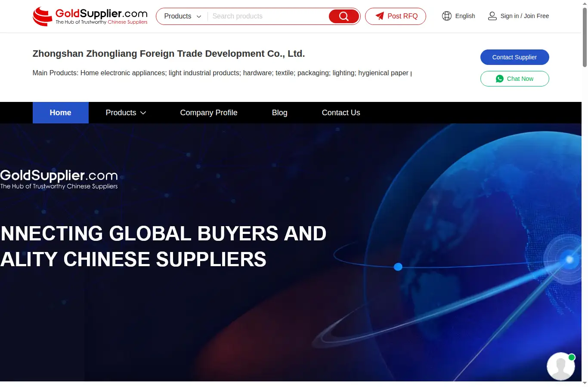Open the Company Profile tab
This screenshot has height=387, width=588.
pyautogui.click(x=209, y=113)
